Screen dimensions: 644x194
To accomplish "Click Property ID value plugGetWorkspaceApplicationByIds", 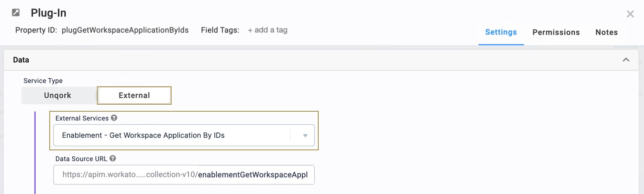I will pyautogui.click(x=125, y=30).
